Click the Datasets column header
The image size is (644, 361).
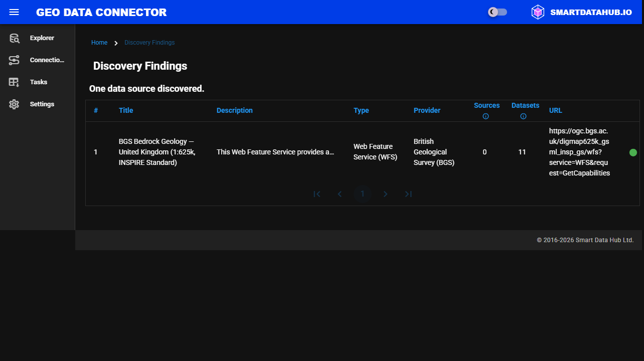tap(525, 105)
